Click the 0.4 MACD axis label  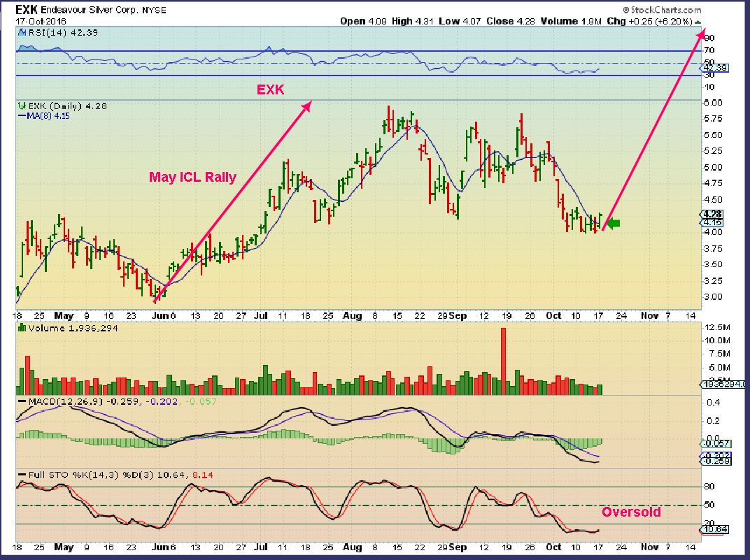tap(713, 402)
